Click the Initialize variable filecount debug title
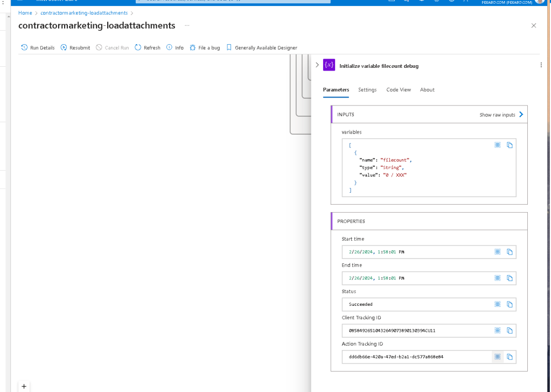Image resolution: width=551 pixels, height=392 pixels. (379, 66)
